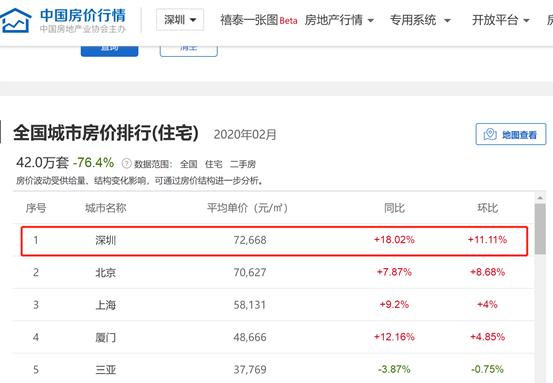Click the 序号 column header
Viewport: 553px width, 383px height.
[x=36, y=208]
